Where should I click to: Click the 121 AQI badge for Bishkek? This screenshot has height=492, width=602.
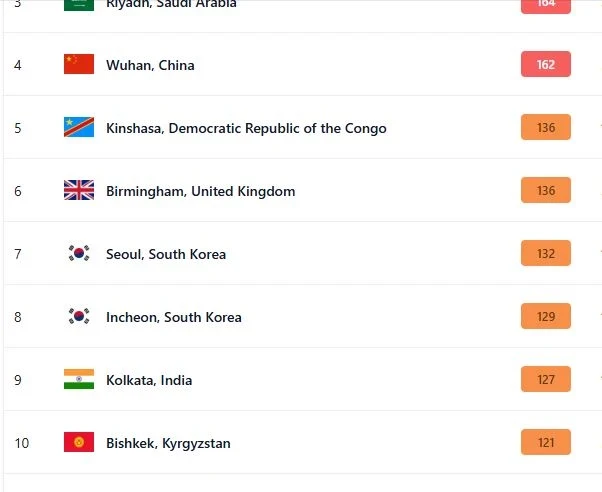[x=545, y=443]
